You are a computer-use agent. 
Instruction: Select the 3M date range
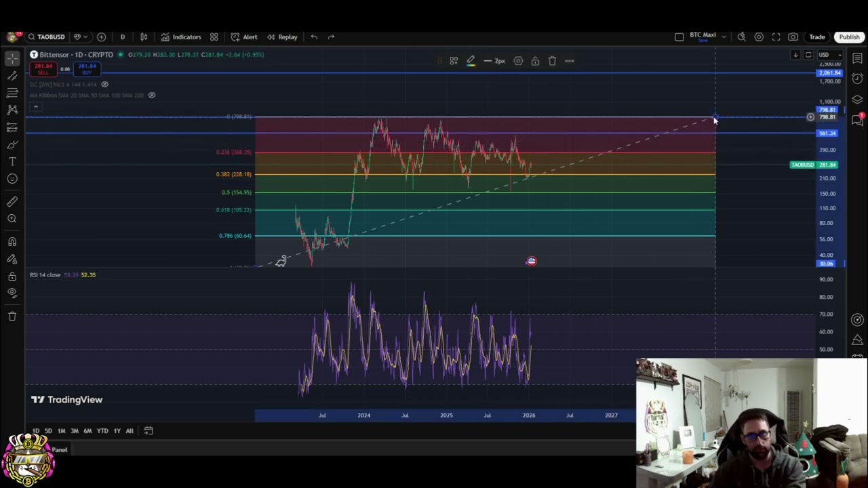point(75,431)
